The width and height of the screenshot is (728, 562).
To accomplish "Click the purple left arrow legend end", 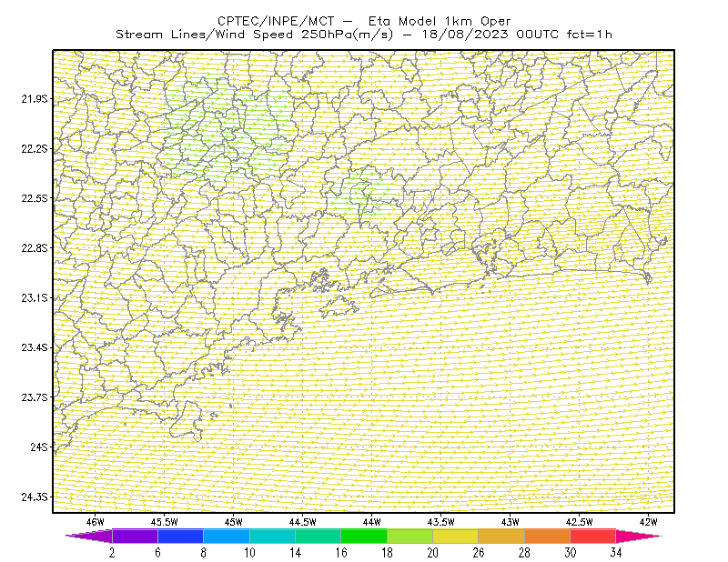I will coord(89,536).
